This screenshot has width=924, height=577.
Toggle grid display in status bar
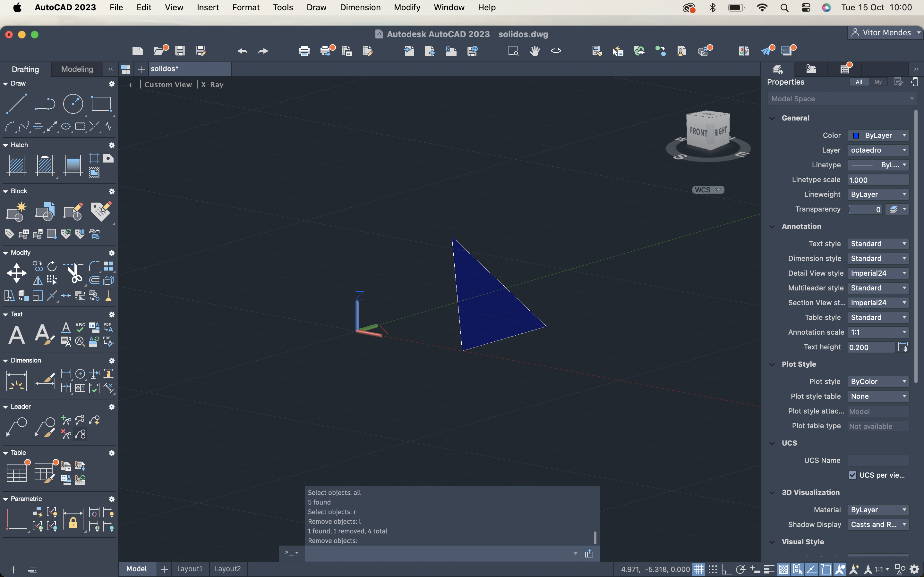[698, 569]
